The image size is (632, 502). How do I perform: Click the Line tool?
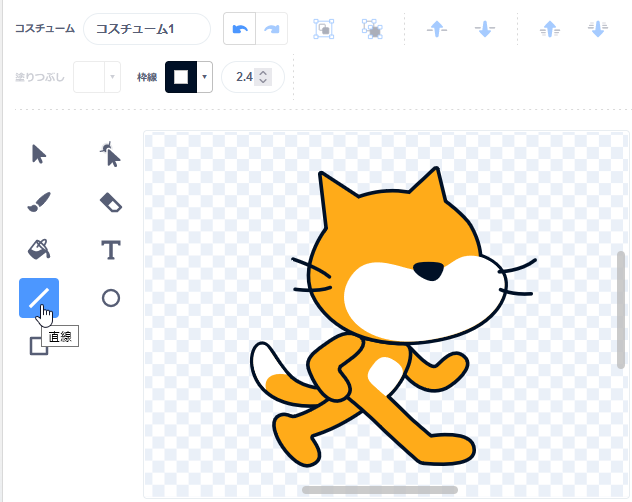(39, 297)
